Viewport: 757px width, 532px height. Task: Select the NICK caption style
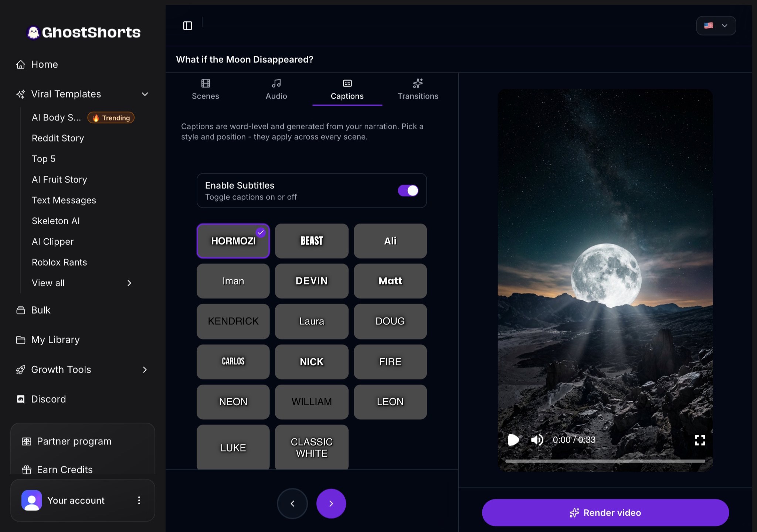(x=312, y=362)
